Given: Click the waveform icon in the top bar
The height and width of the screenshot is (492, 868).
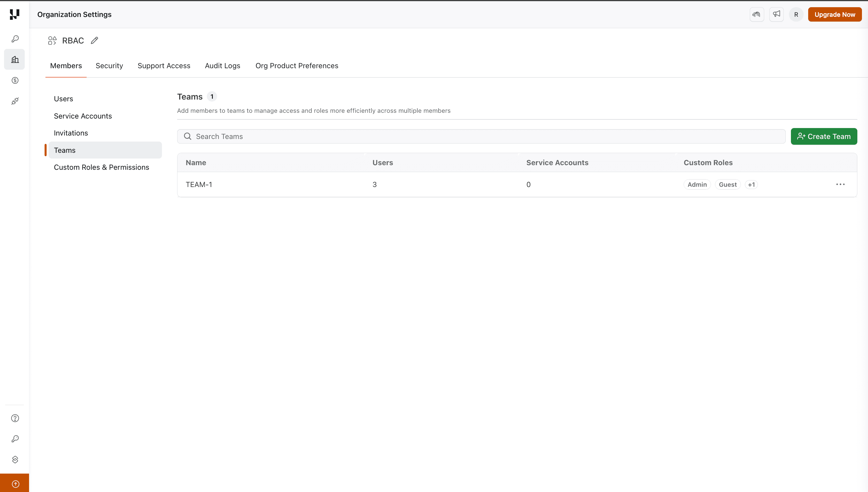Looking at the screenshot, I should 757,14.
